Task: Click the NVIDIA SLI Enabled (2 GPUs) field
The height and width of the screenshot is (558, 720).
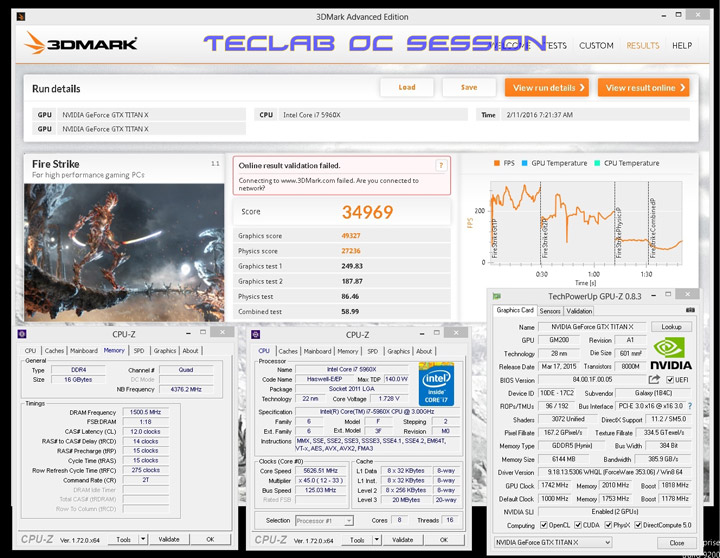Action: pyautogui.click(x=614, y=512)
